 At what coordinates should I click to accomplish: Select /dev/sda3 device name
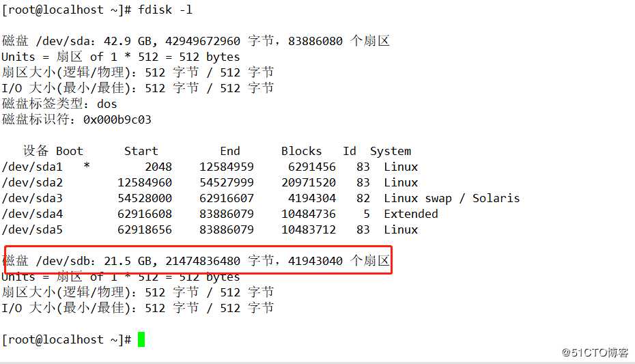point(32,199)
